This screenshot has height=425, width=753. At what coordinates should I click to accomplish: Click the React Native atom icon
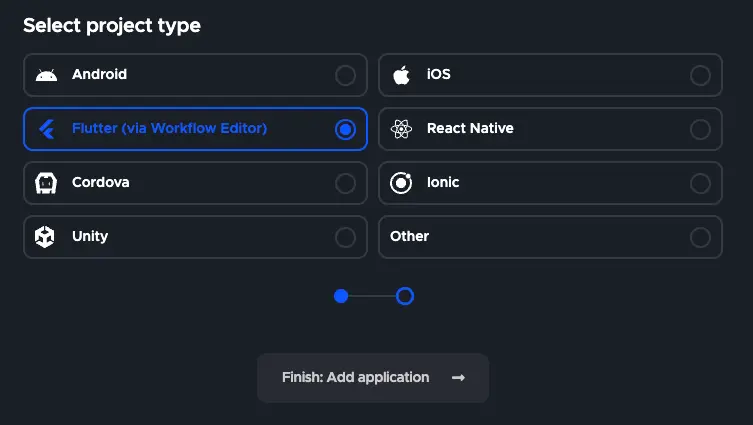pyautogui.click(x=401, y=129)
